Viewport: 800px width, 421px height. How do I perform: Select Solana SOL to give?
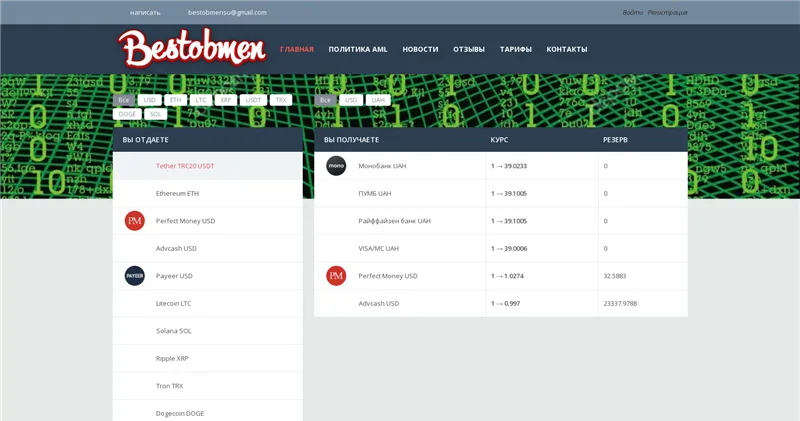pyautogui.click(x=208, y=331)
